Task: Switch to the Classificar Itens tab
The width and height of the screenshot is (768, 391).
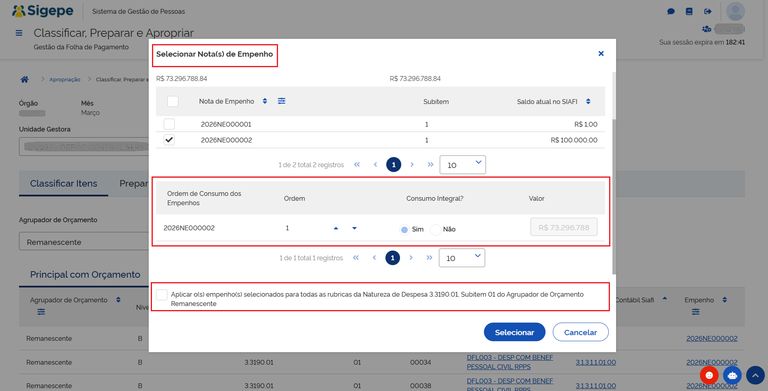Action: 64,183
